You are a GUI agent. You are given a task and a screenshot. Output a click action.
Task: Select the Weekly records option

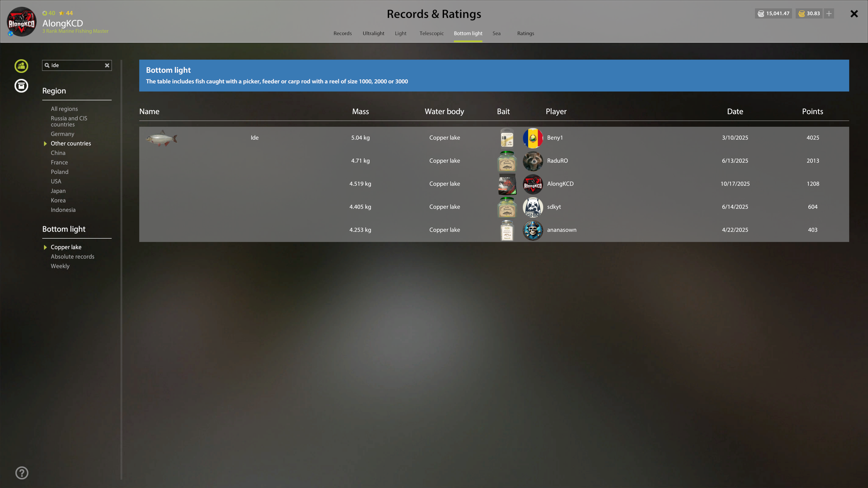pos(60,266)
